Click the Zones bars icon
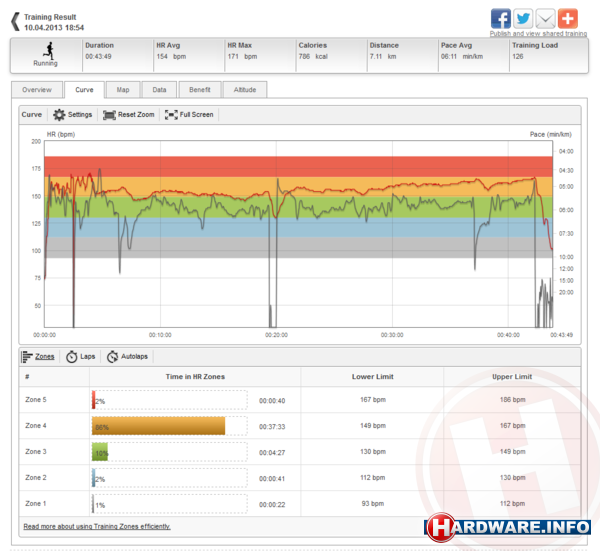600x551 pixels. click(27, 357)
